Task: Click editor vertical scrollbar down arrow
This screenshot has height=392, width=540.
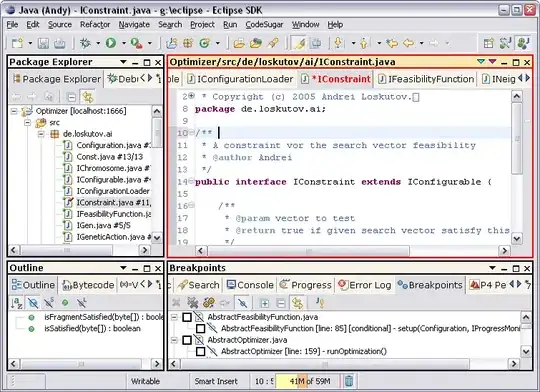Action: [x=517, y=238]
